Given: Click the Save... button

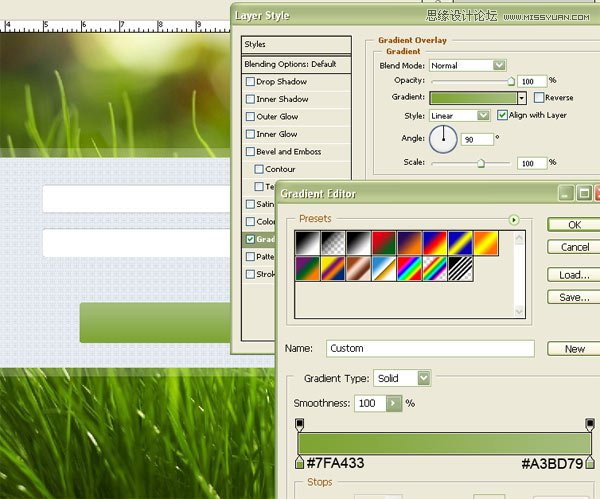Looking at the screenshot, I should pos(574,297).
